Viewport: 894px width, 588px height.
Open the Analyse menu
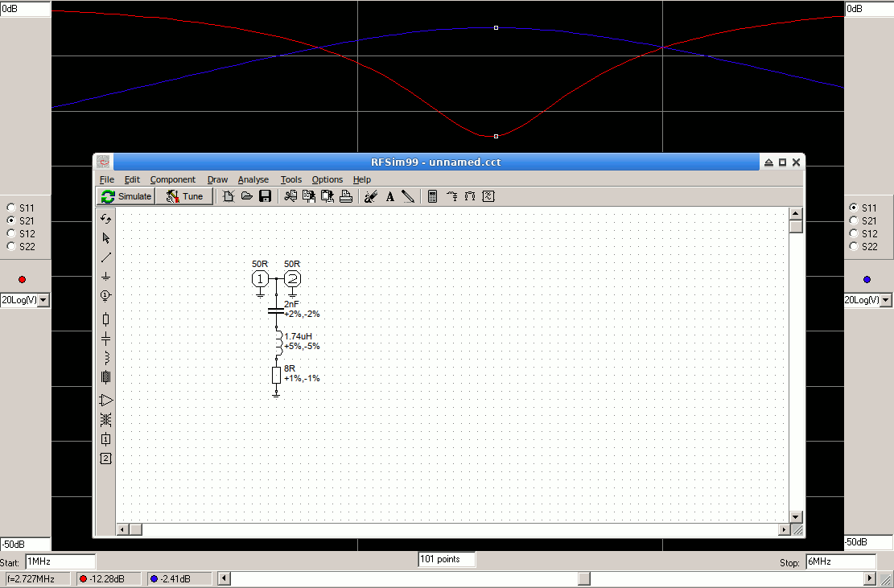click(x=253, y=179)
